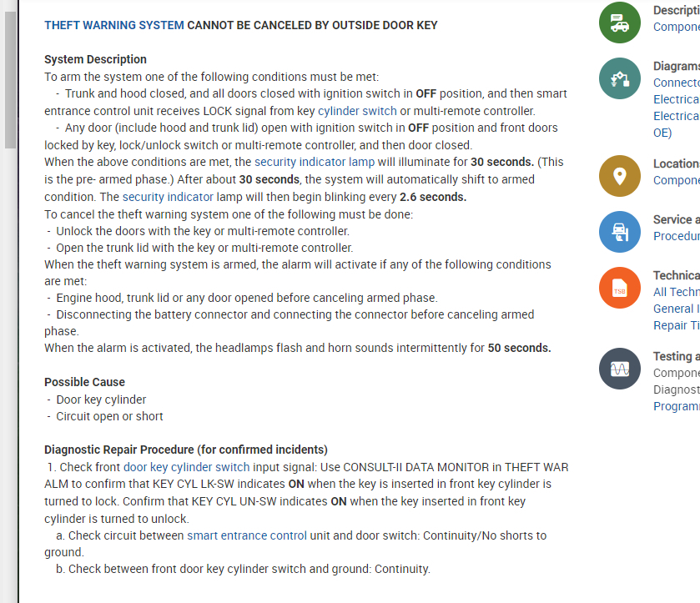
Task: Click the 'All Techn...' bulletins link
Action: [676, 292]
